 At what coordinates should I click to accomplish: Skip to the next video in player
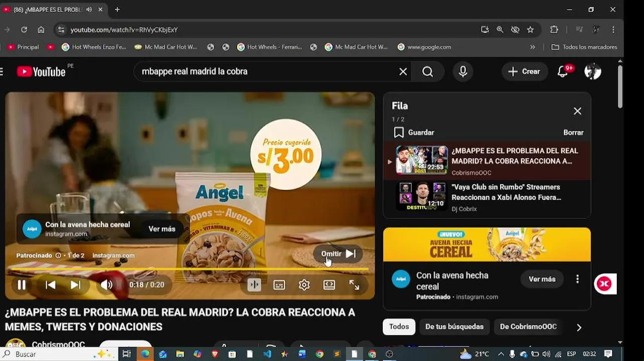click(75, 285)
